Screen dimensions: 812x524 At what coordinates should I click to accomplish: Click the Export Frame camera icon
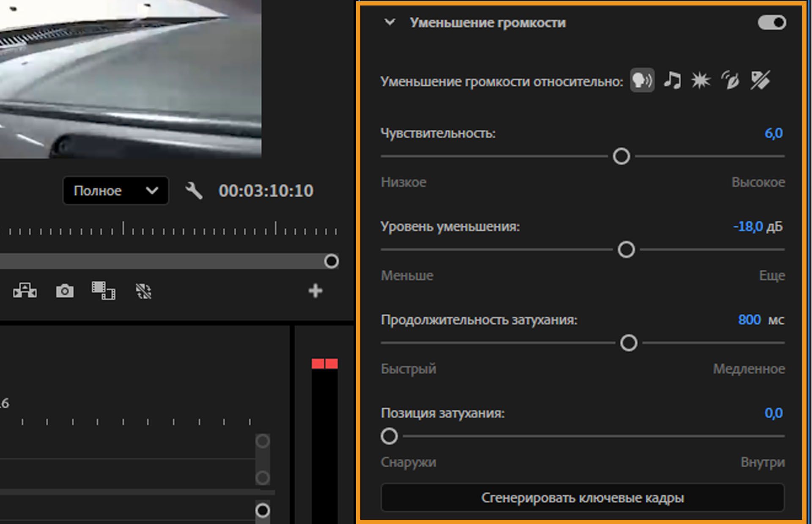[66, 291]
